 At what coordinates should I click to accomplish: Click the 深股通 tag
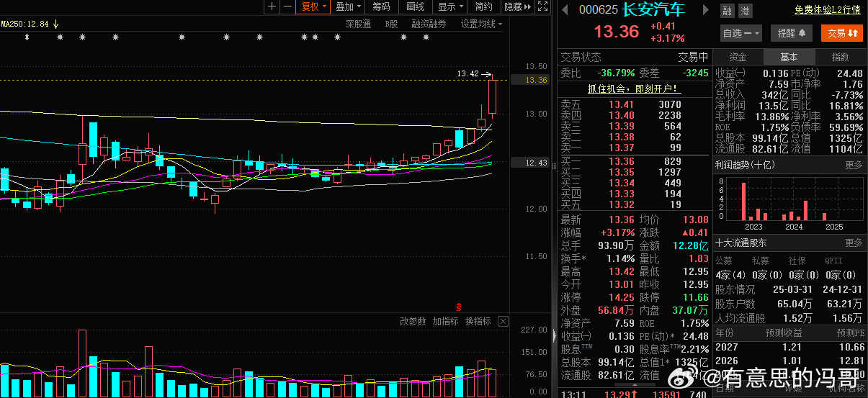358,24
